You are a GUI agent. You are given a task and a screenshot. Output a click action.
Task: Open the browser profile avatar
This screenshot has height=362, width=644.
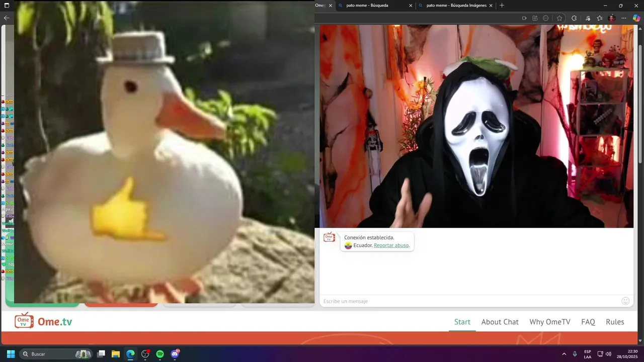click(x=612, y=18)
